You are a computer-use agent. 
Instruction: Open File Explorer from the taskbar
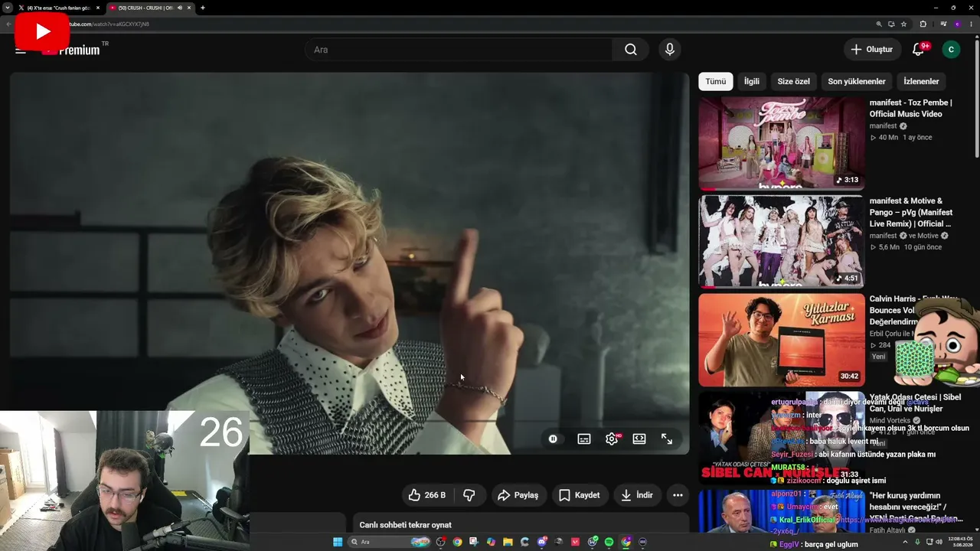[x=508, y=542]
